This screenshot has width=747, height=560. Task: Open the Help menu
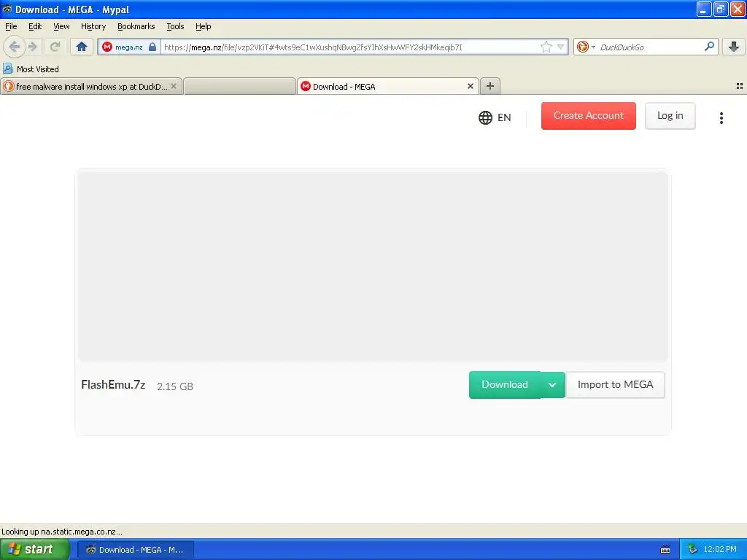(204, 26)
